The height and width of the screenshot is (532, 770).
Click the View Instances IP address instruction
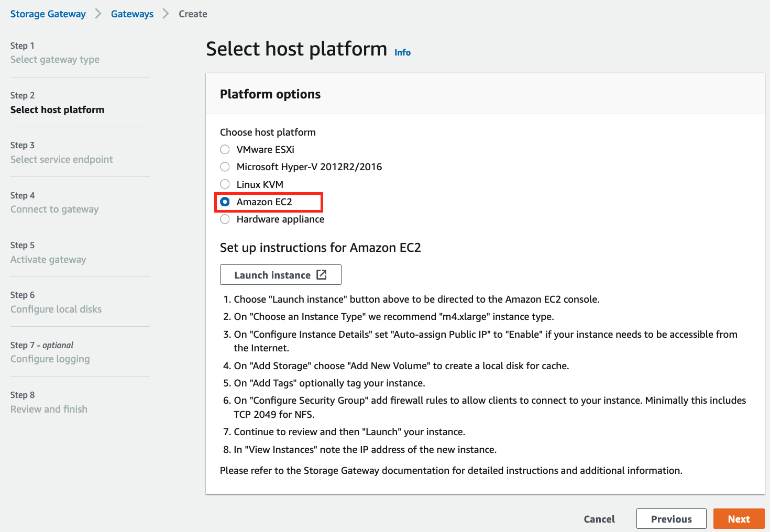point(365,449)
